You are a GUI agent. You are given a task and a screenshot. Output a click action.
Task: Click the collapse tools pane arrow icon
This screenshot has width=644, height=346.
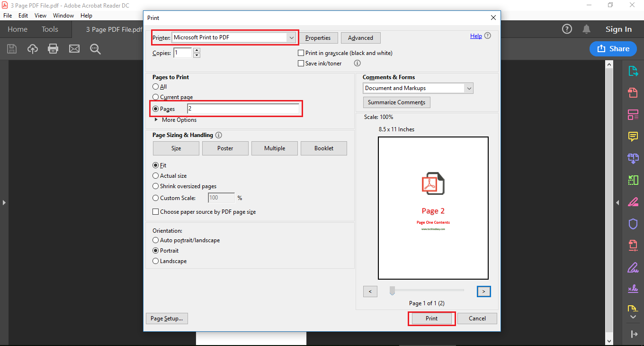coord(634,334)
